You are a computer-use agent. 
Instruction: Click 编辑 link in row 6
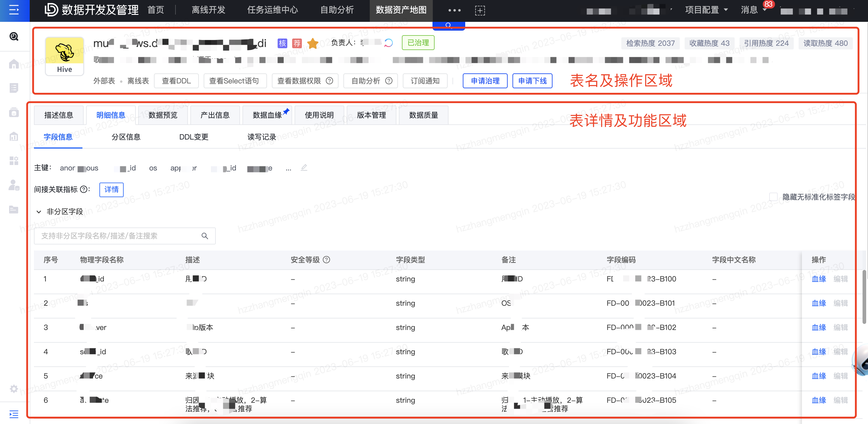840,400
